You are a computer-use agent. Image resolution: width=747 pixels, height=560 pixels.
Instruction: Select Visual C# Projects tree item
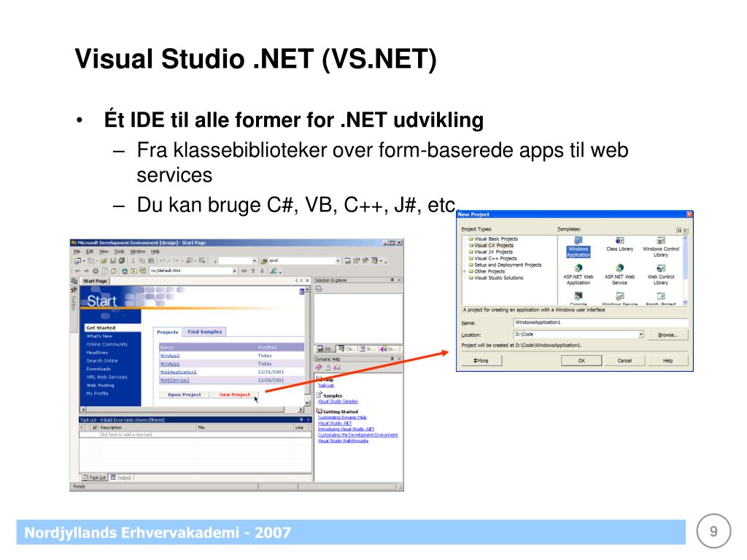(x=494, y=245)
